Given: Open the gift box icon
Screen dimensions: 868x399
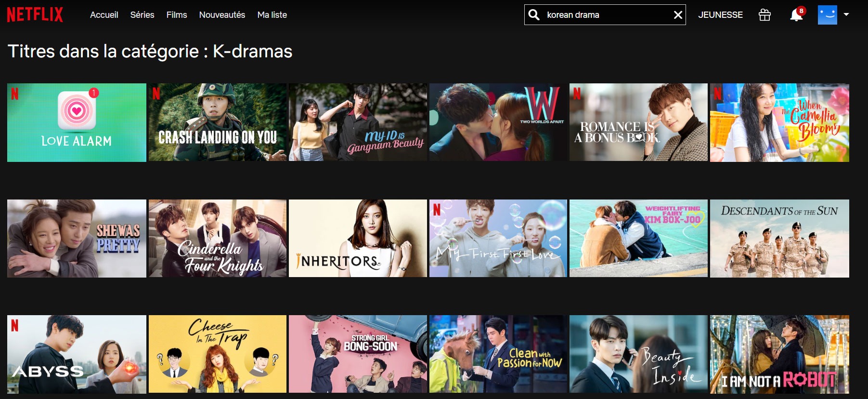Looking at the screenshot, I should point(764,15).
